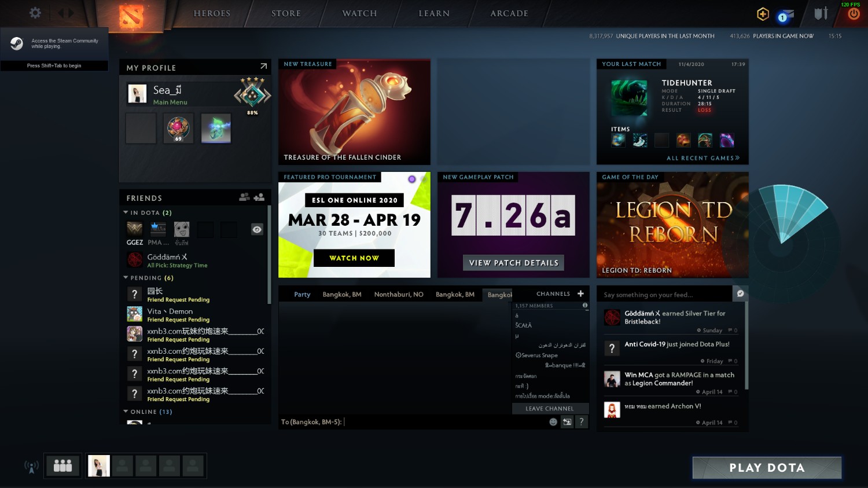Click the chat help question mark icon

(582, 422)
